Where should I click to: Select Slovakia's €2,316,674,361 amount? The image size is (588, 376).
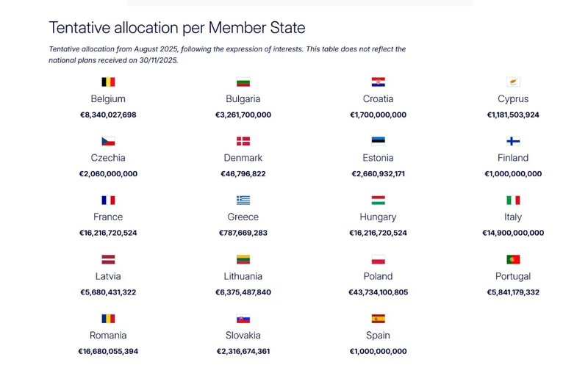pyautogui.click(x=243, y=352)
